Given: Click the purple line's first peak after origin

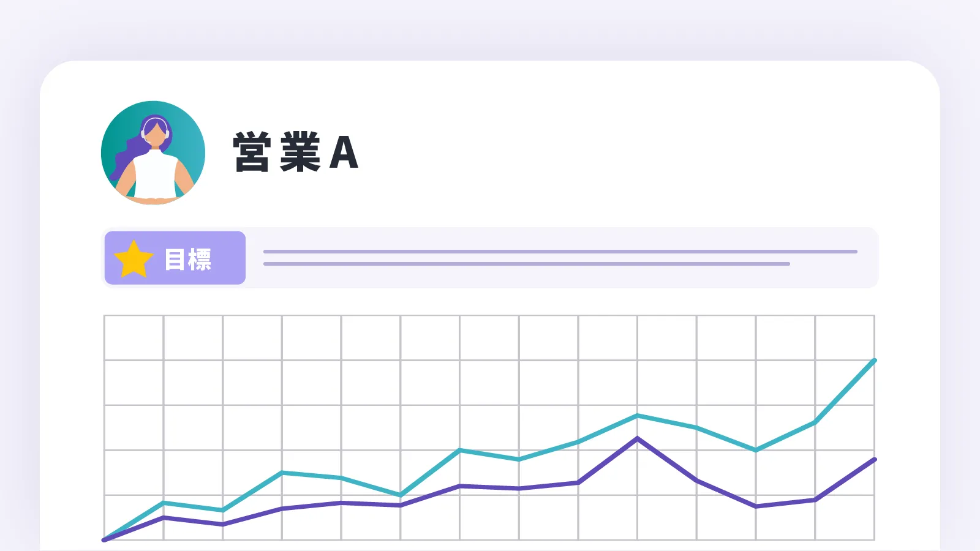Looking at the screenshot, I should click(x=164, y=518).
